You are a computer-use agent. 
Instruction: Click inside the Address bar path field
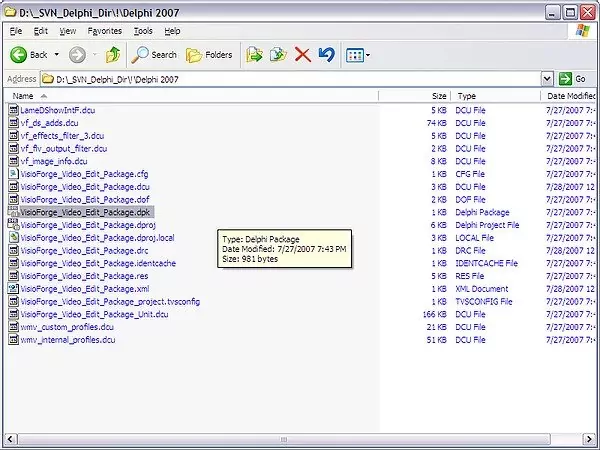coord(291,79)
